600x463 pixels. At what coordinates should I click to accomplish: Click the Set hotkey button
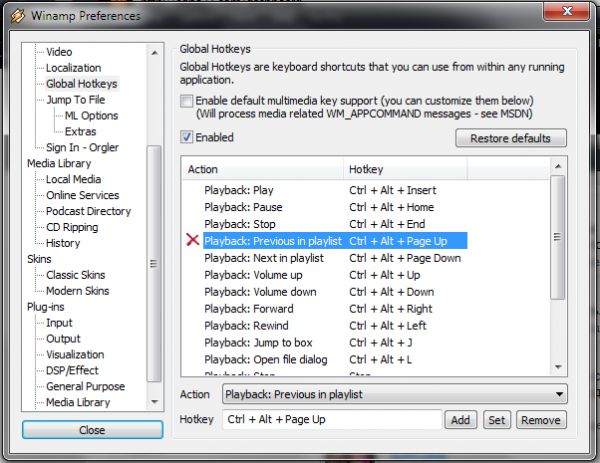pyautogui.click(x=497, y=420)
